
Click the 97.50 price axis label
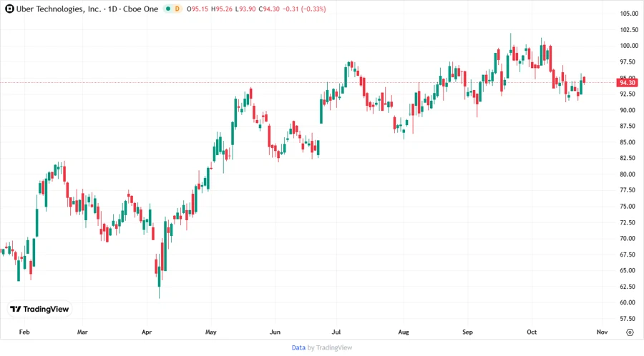pos(629,62)
